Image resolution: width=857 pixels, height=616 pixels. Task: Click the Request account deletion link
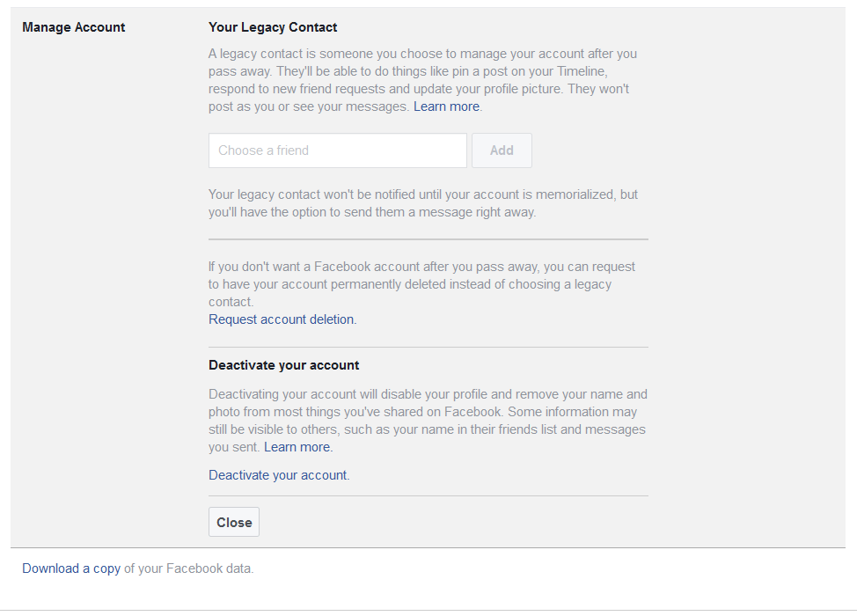coord(281,319)
